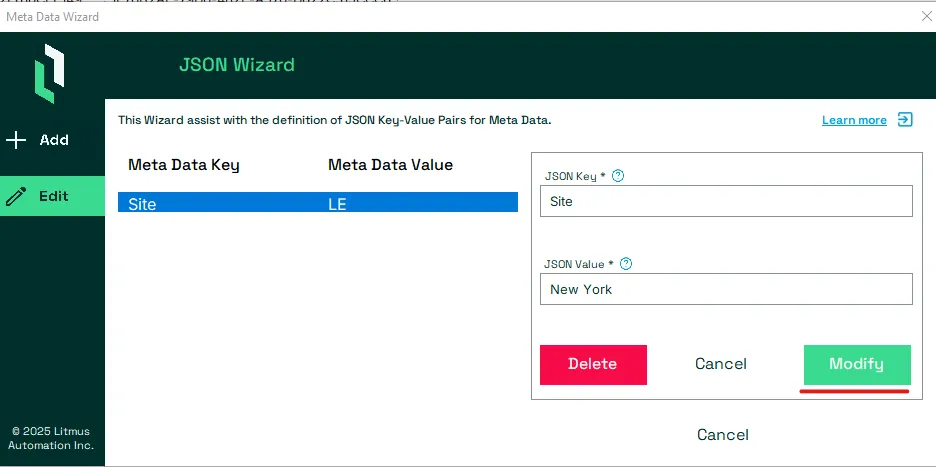Screen dimensions: 936x467
Task: Open the Learn more link
Action: click(854, 120)
